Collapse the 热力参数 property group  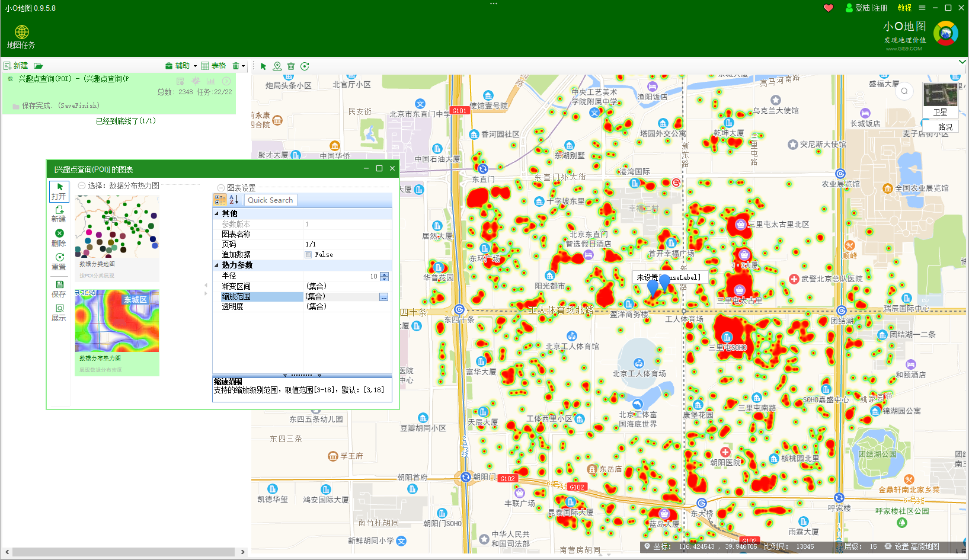[x=216, y=265]
